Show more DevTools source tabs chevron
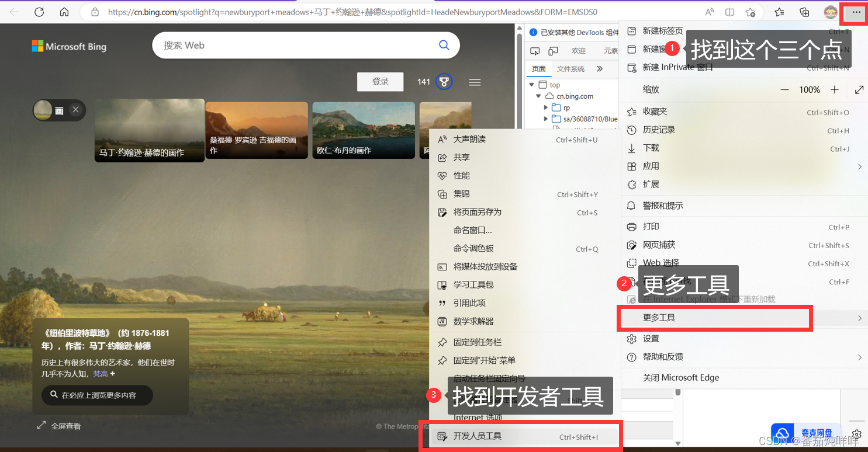Screen dimensions: 868x452 [600, 68]
